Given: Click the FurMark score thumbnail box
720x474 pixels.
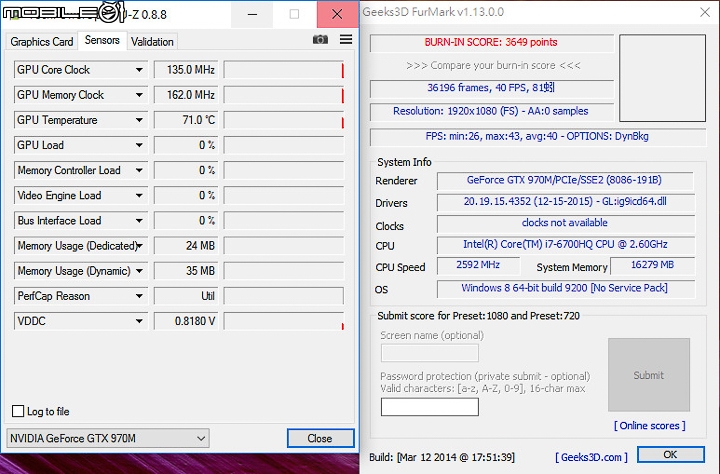Looking at the screenshot, I should pyautogui.click(x=662, y=78).
